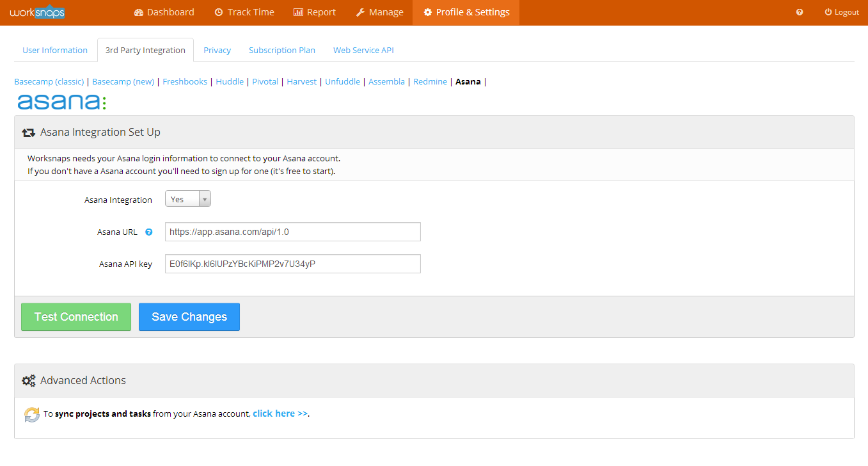Open the Manage menu
The width and height of the screenshot is (868, 466).
tap(379, 12)
